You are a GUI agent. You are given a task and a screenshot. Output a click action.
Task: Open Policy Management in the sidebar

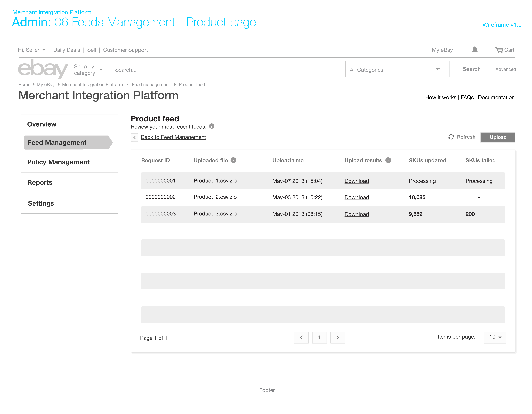pyautogui.click(x=69, y=162)
